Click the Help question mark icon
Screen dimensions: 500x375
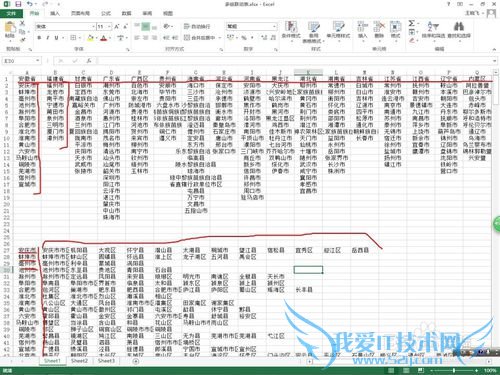point(449,4)
